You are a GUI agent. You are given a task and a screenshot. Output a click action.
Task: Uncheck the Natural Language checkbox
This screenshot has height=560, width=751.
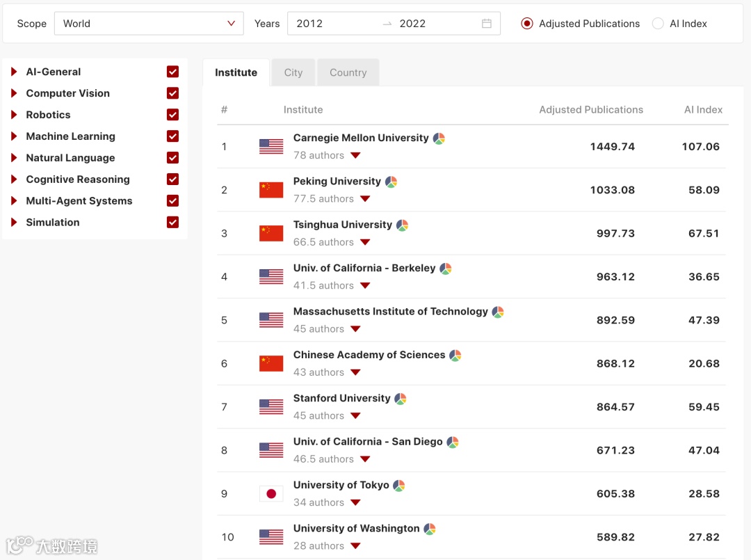172,158
